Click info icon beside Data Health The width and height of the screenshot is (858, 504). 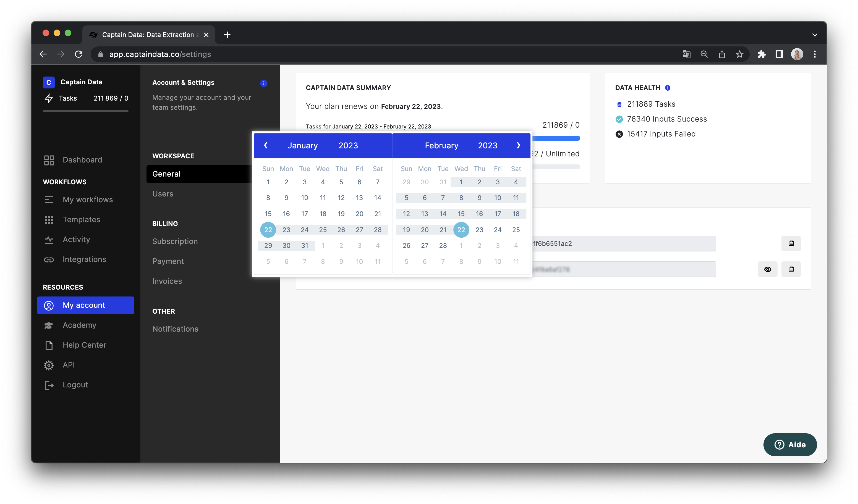point(668,88)
